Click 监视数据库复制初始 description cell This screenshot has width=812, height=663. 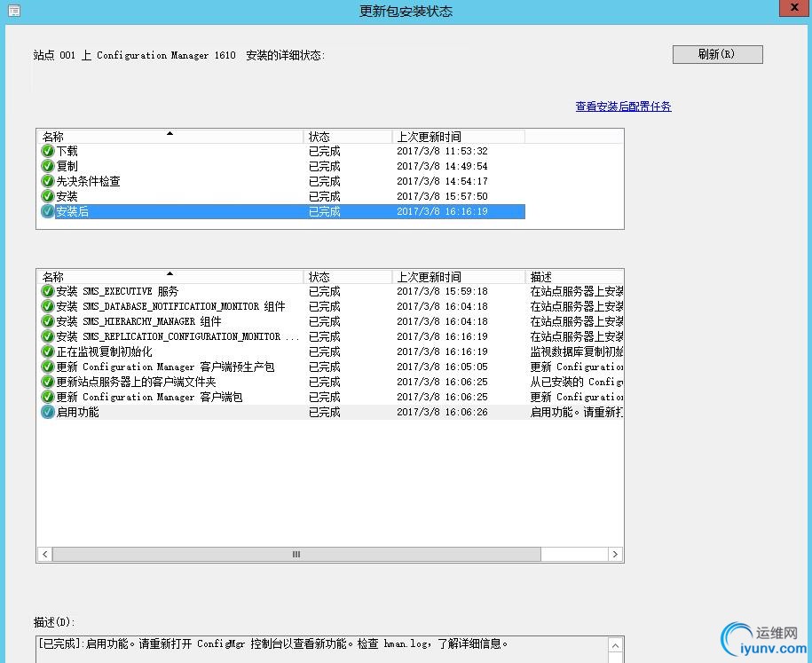(576, 351)
